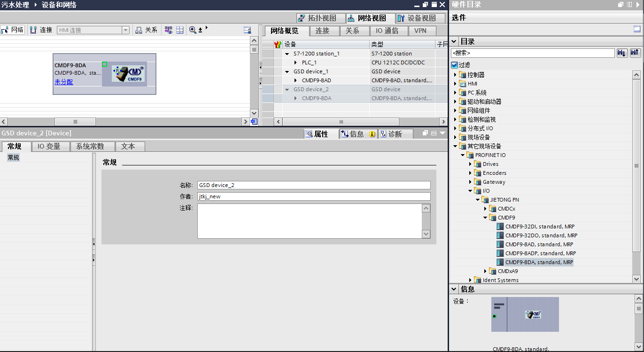Click the search upward icon in catalog

pyautogui.click(x=635, y=53)
